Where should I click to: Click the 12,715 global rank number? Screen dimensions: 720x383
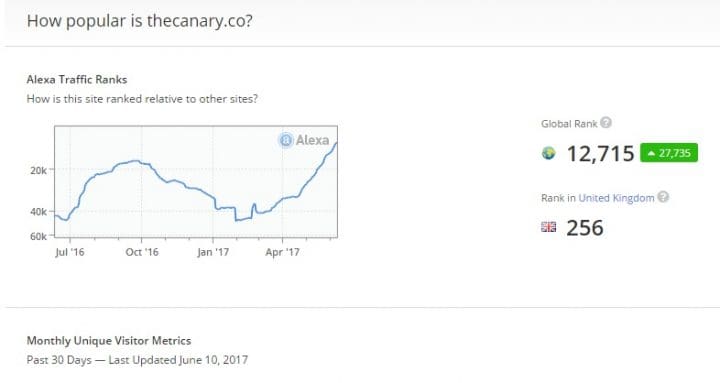(x=601, y=153)
